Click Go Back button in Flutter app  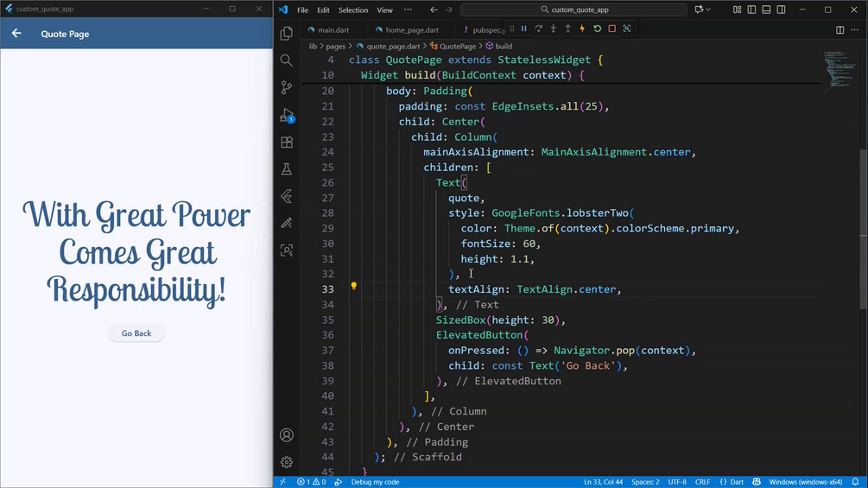[136, 333]
